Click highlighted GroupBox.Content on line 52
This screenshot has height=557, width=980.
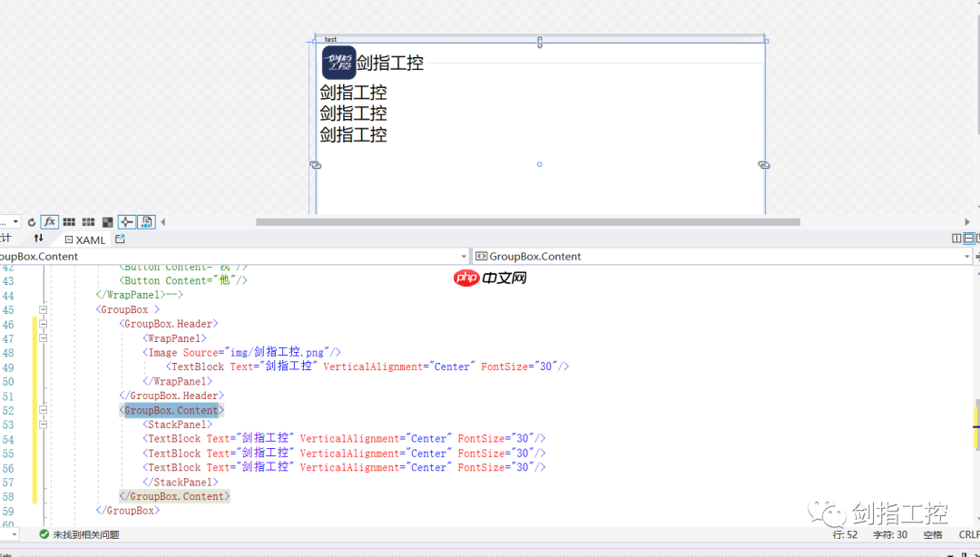171,410
